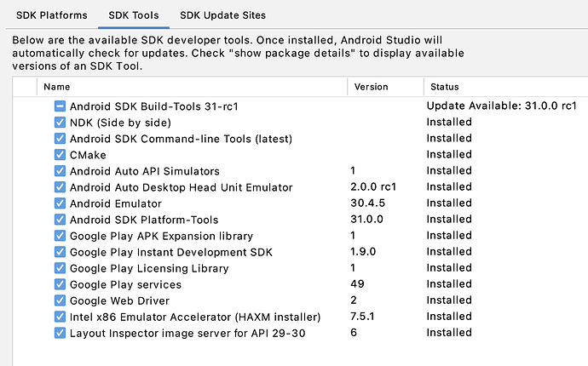This screenshot has width=588, height=366.
Task: Select the 'NDK (Side by side)' row name
Action: tap(120, 123)
